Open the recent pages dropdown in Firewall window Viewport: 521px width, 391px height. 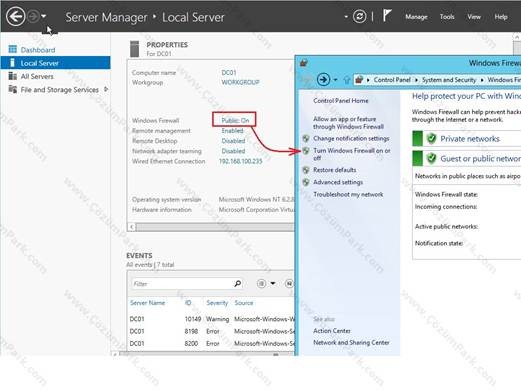point(335,80)
